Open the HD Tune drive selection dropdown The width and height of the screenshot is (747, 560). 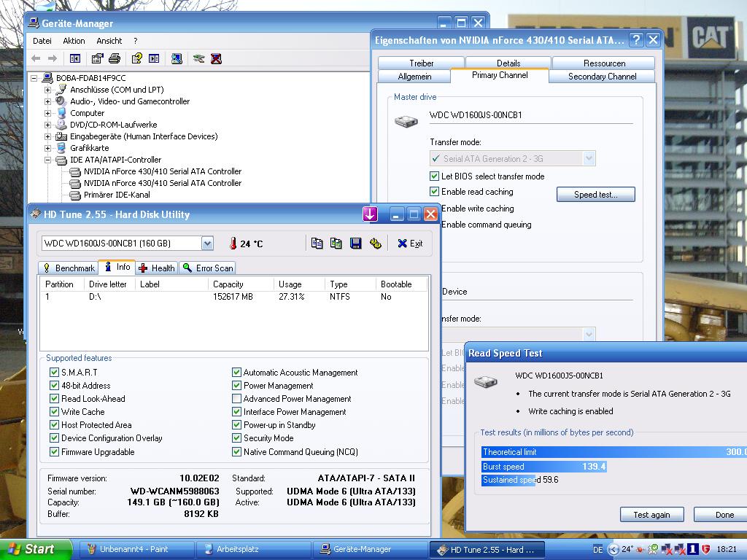click(207, 244)
